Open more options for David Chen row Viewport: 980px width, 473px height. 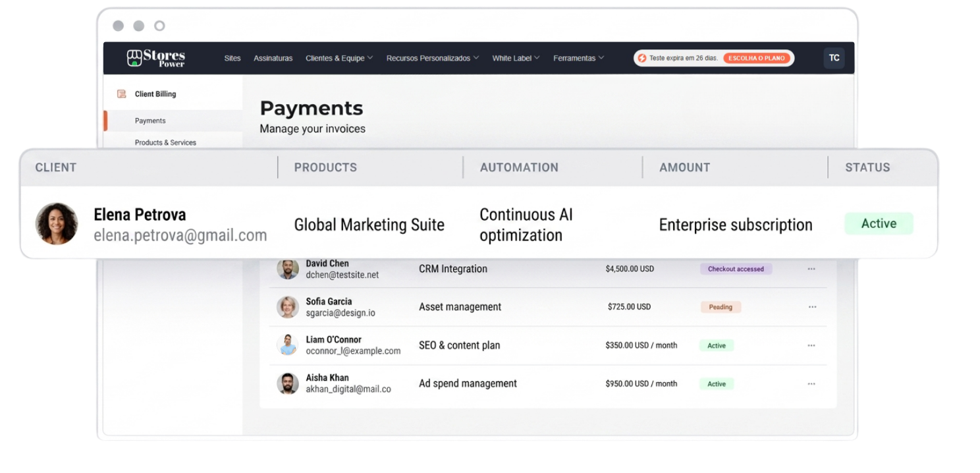[x=811, y=269]
